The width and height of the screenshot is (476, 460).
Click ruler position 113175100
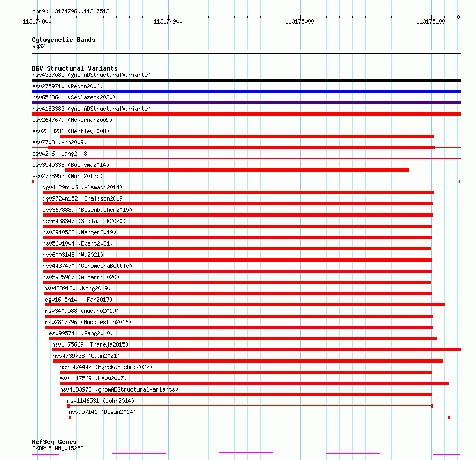point(431,21)
